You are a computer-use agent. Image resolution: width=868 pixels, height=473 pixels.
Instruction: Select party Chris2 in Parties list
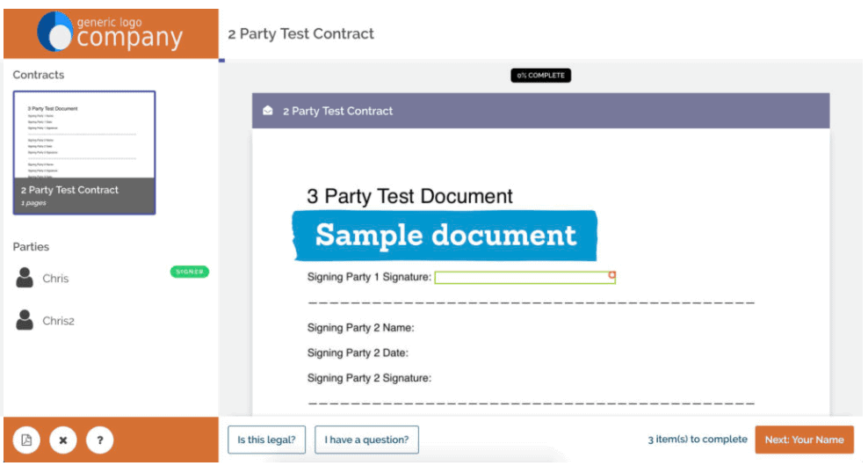point(58,321)
